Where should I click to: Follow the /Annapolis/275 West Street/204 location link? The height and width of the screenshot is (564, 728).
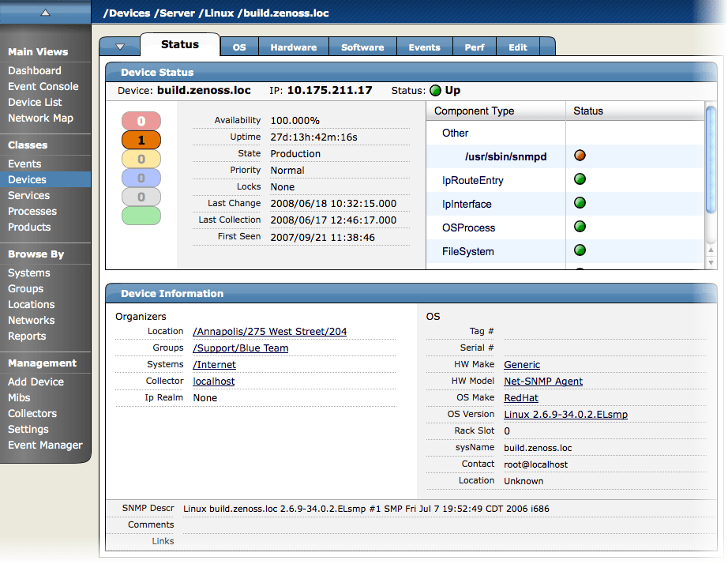270,332
